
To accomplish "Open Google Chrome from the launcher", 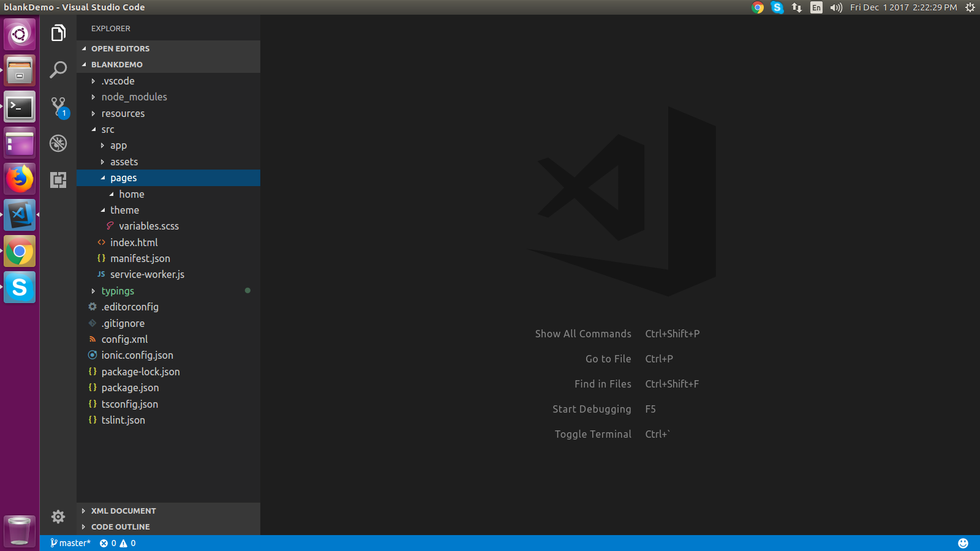I will coord(20,251).
